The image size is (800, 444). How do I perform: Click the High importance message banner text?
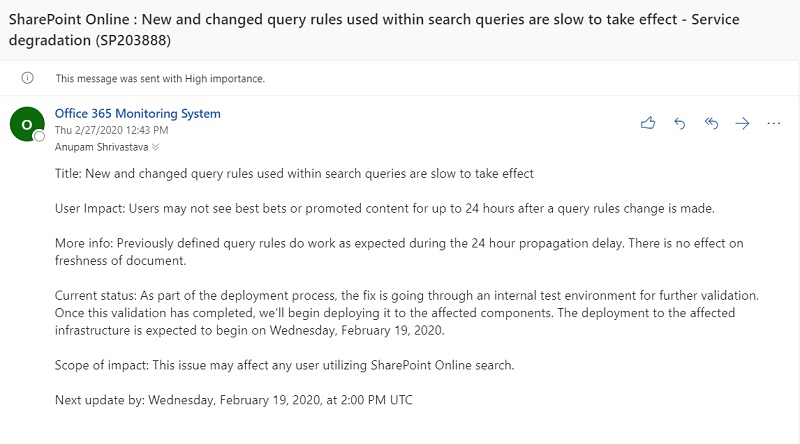pos(160,78)
